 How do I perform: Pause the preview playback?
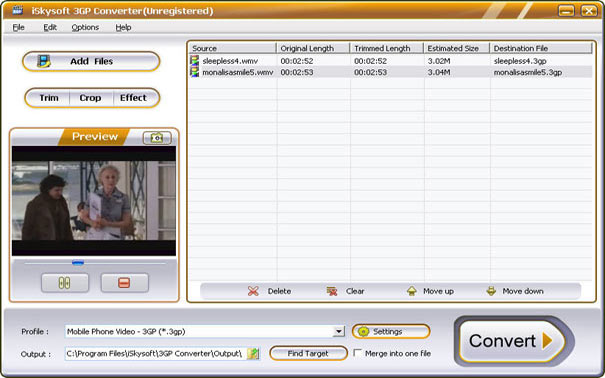coord(65,283)
